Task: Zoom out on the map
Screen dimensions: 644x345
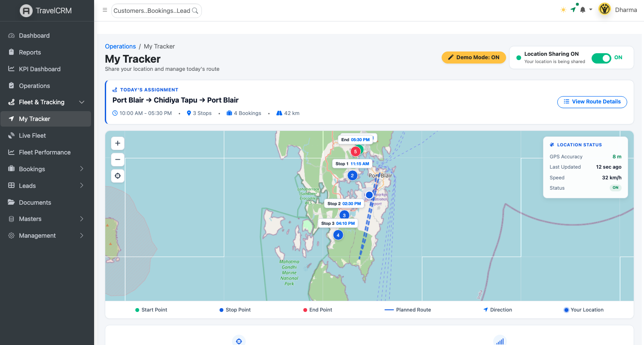Action: [x=118, y=160]
